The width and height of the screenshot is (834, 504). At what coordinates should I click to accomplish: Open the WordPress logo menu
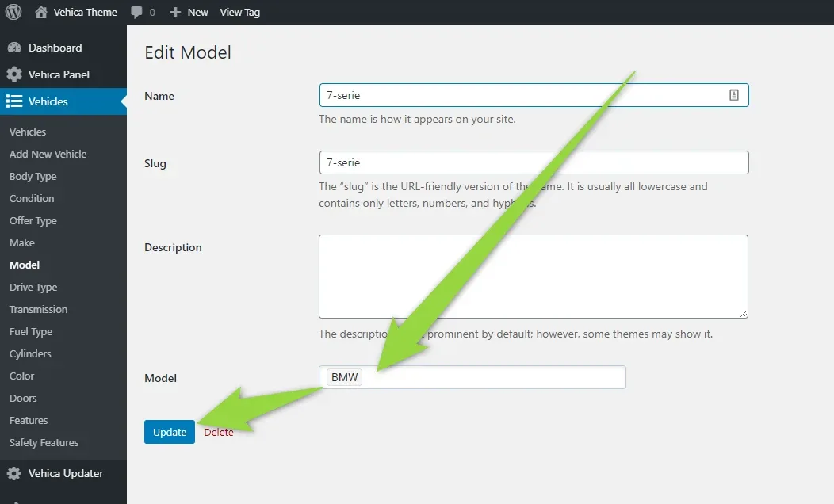(x=13, y=12)
